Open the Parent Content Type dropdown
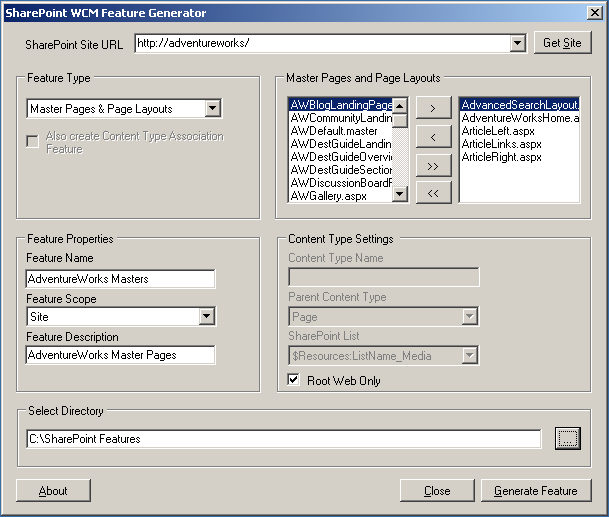The height and width of the screenshot is (517, 609). click(x=470, y=317)
